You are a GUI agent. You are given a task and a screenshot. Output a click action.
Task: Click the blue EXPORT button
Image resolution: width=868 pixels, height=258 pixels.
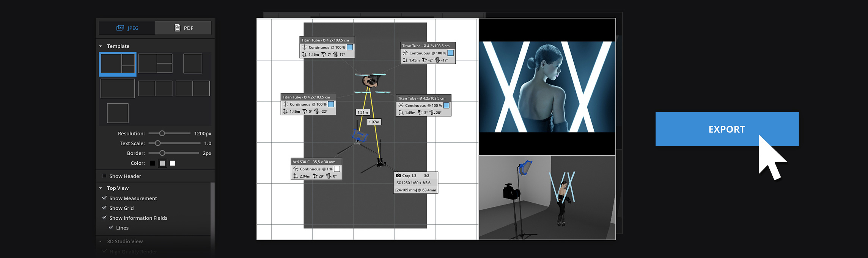pos(727,129)
